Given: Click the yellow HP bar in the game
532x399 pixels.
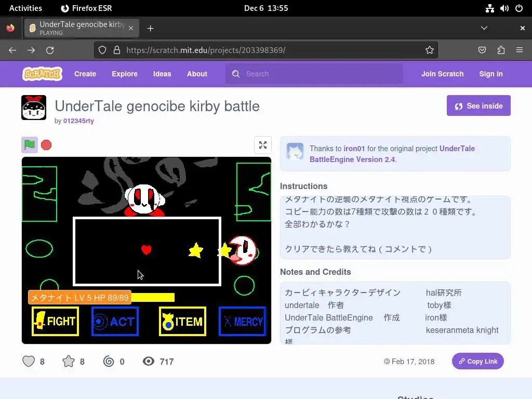Looking at the screenshot, I should click(x=153, y=298).
